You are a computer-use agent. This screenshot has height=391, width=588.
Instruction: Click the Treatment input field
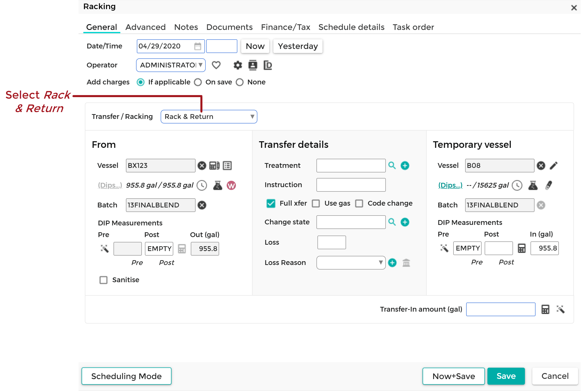[351, 166]
